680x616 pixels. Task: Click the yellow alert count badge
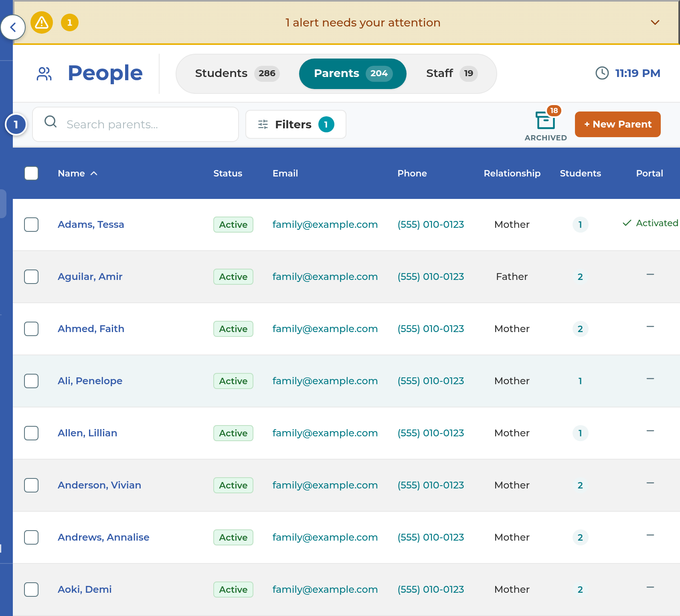click(x=70, y=22)
